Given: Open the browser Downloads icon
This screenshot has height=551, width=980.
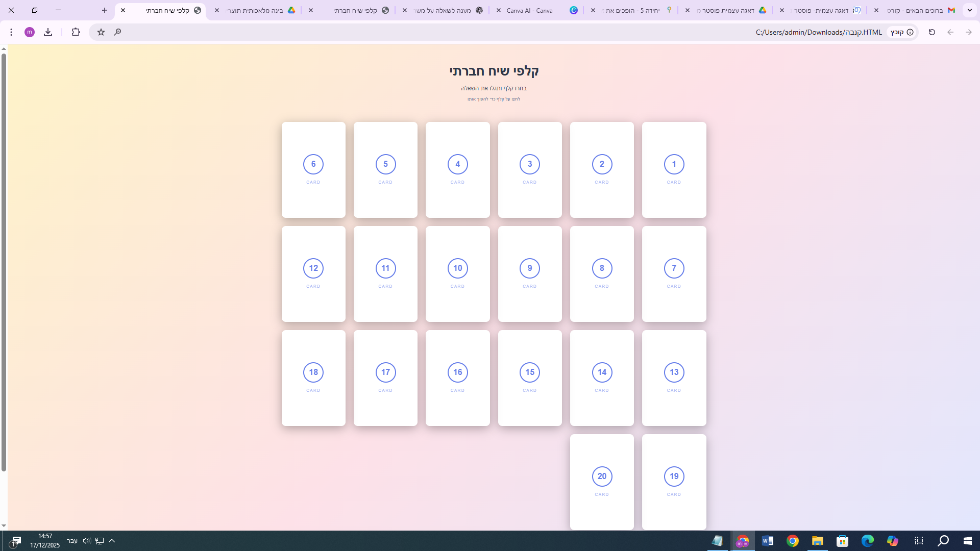Looking at the screenshot, I should coord(48,32).
